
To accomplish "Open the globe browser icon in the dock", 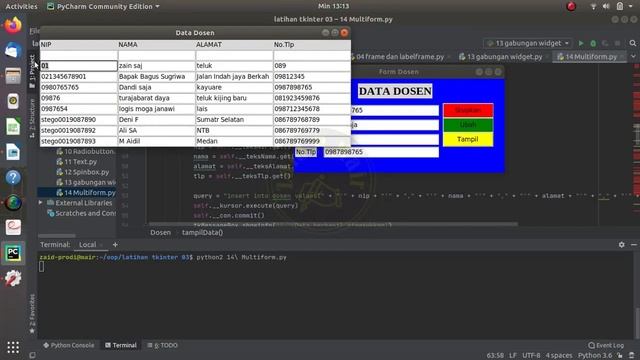I will pos(13,202).
